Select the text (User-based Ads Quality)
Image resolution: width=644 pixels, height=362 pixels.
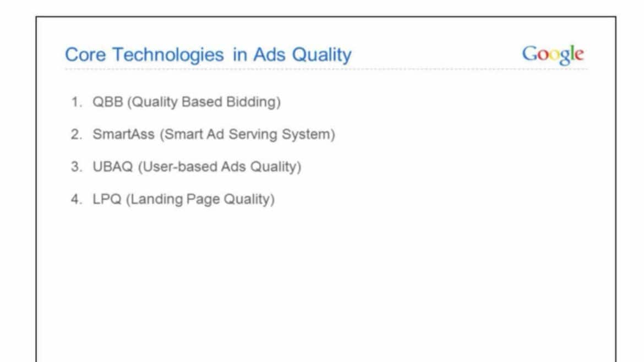[220, 167]
